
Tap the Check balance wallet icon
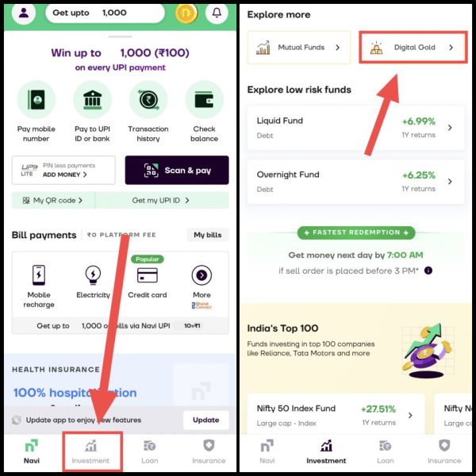[205, 100]
